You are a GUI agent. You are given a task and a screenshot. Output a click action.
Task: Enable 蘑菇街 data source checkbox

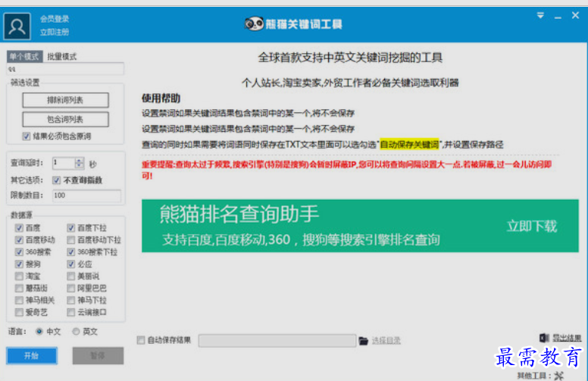tap(19, 288)
